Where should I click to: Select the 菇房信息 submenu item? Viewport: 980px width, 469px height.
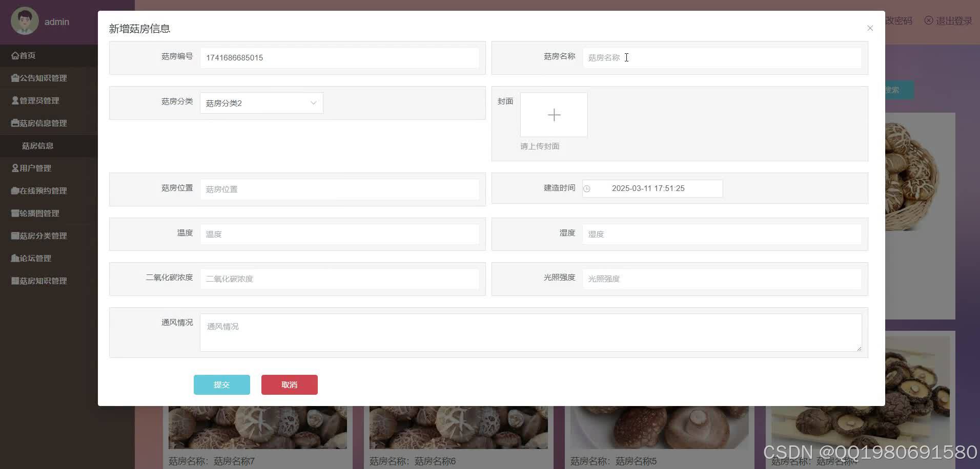38,145
